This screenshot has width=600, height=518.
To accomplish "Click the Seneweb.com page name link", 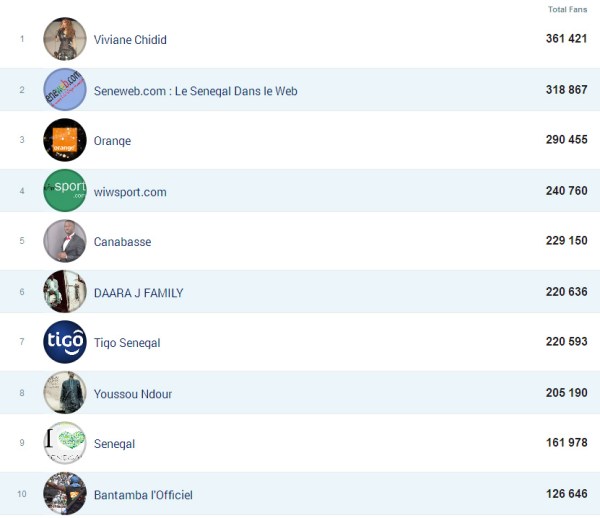I will pyautogui.click(x=195, y=91).
